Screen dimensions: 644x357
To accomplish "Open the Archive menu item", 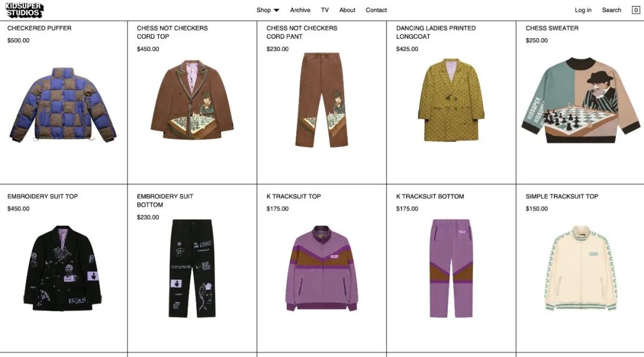I will point(300,10).
